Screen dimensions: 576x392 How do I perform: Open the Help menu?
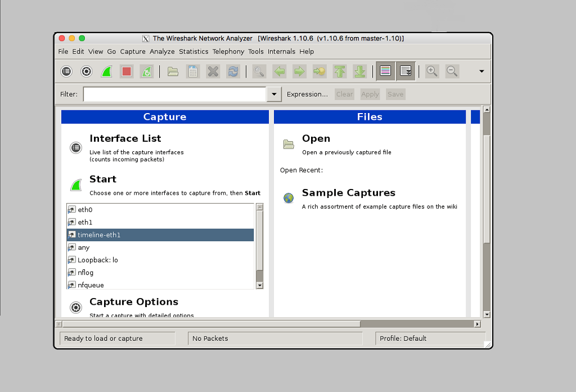tap(307, 51)
